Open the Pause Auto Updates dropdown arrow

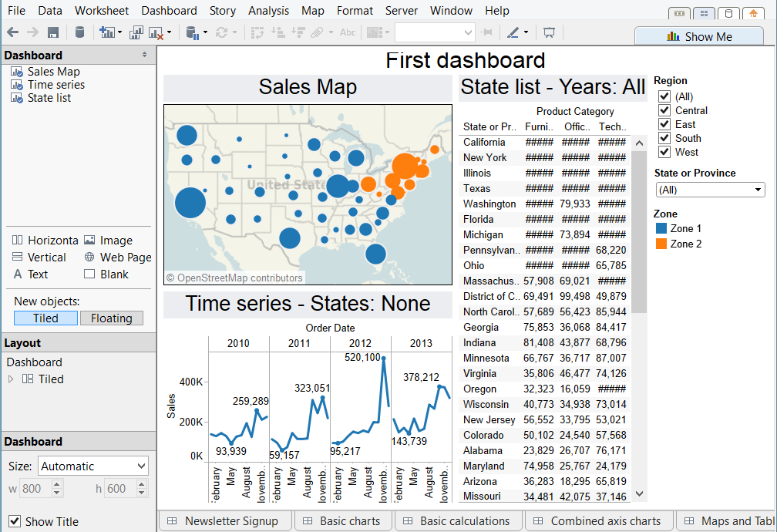205,32
